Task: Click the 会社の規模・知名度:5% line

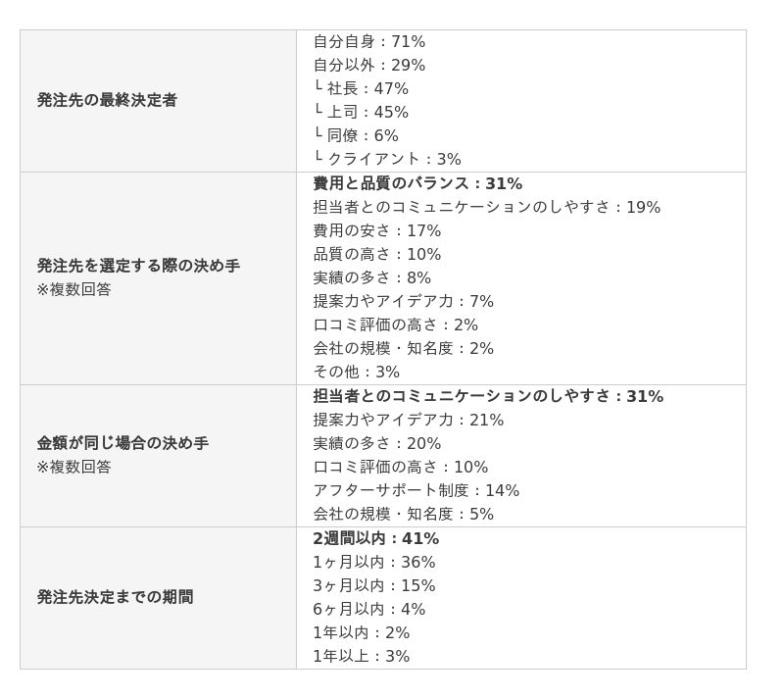Action: pyautogui.click(x=404, y=514)
